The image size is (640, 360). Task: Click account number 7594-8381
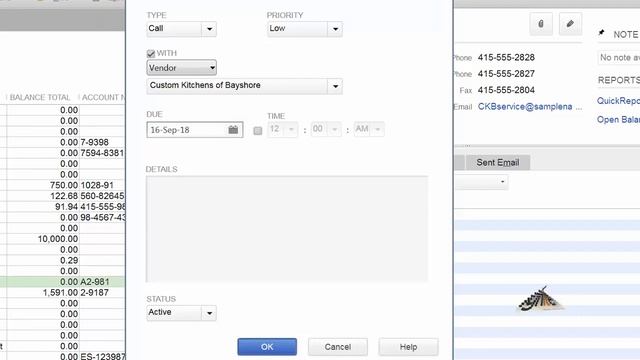102,153
